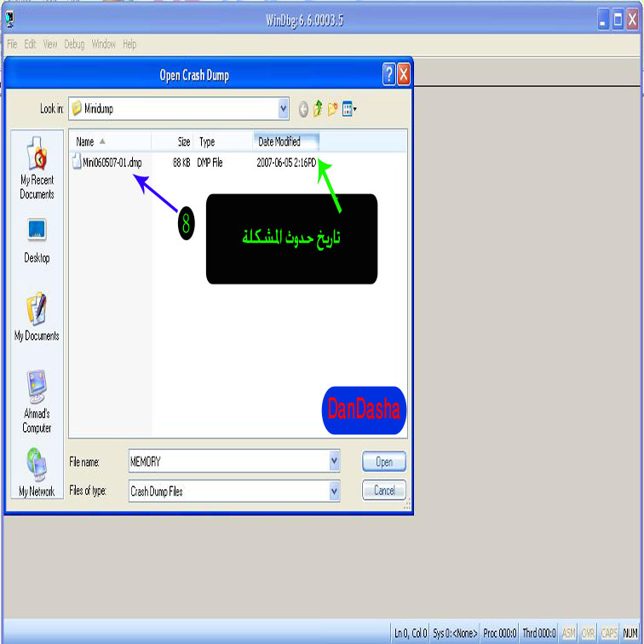Expand the Files of type dropdown arrow
Screen dimensions: 644x644
tap(335, 491)
